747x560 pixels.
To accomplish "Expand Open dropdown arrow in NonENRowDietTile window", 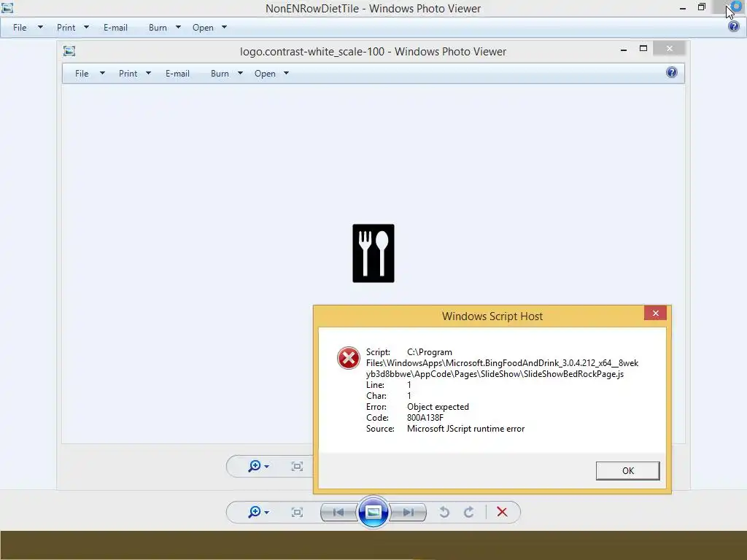I will tap(225, 28).
